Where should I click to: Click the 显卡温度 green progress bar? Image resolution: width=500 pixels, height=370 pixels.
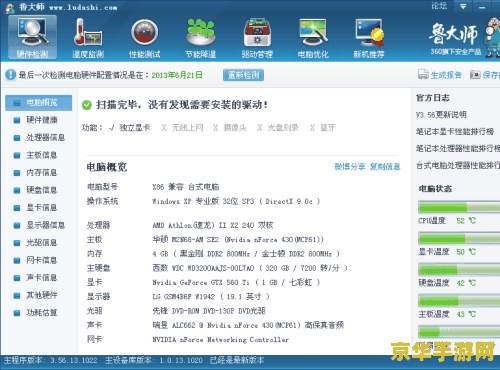(459, 238)
